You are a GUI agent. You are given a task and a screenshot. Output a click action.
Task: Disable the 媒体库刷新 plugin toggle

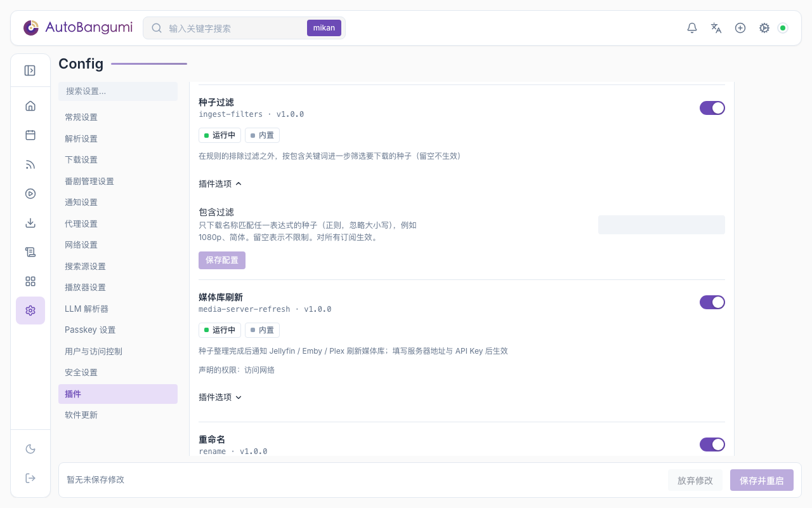click(712, 302)
